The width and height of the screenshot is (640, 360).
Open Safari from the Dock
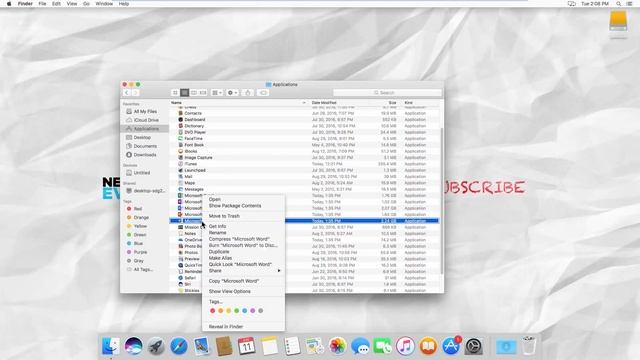pos(178,346)
